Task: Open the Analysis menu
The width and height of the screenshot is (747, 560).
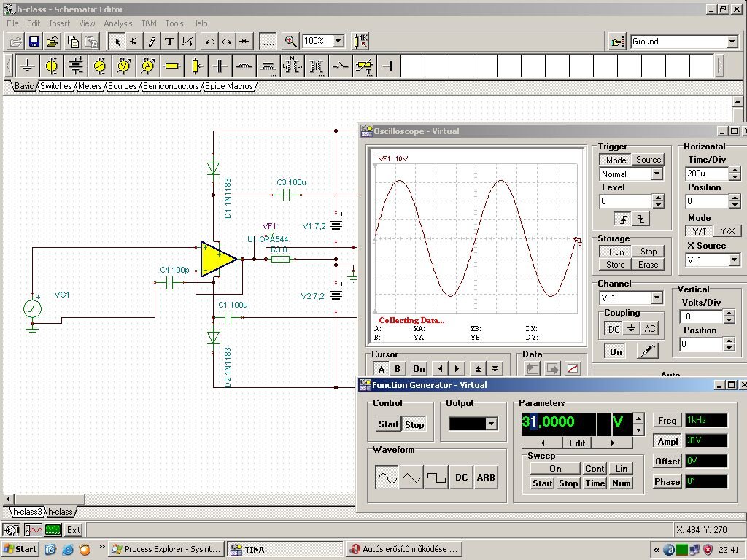Action: tap(117, 23)
